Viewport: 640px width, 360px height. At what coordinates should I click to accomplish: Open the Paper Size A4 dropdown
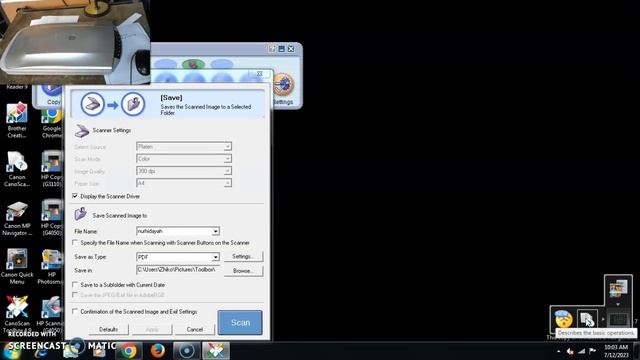(x=227, y=183)
